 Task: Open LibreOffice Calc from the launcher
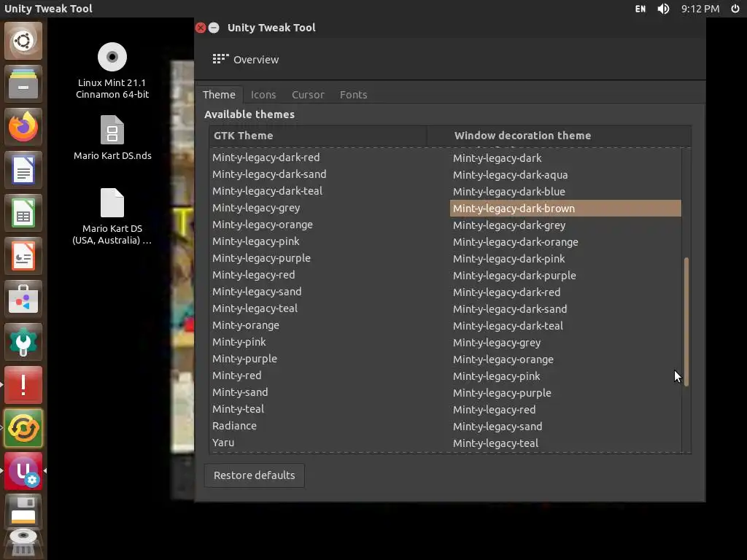23,213
